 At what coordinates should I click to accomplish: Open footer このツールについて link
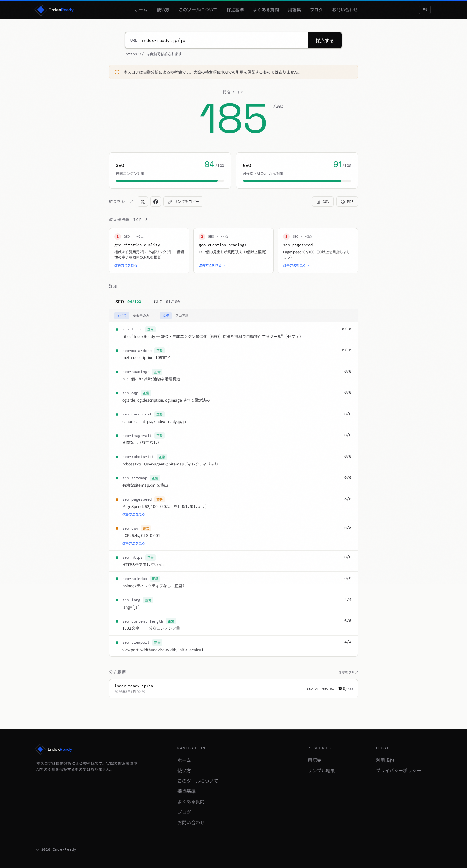198,781
